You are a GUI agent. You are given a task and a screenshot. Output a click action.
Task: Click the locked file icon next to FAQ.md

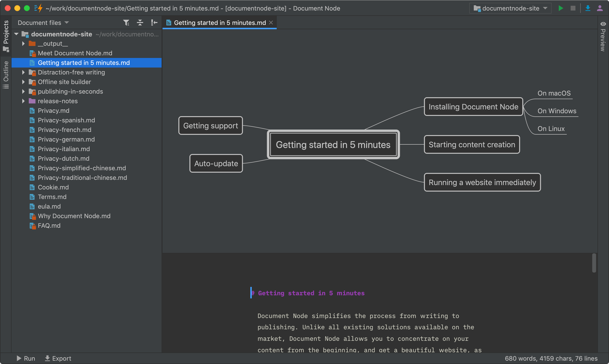tap(32, 225)
